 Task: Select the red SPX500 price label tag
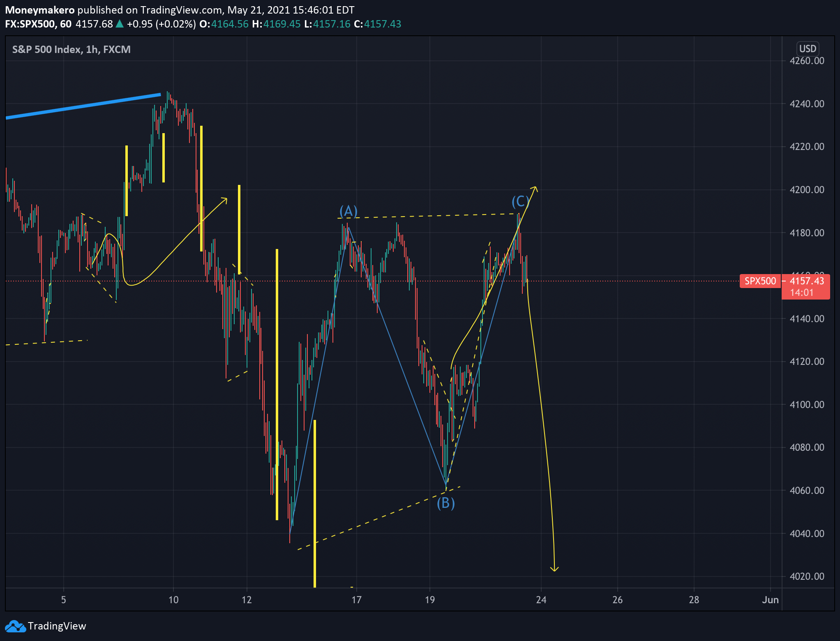click(760, 281)
